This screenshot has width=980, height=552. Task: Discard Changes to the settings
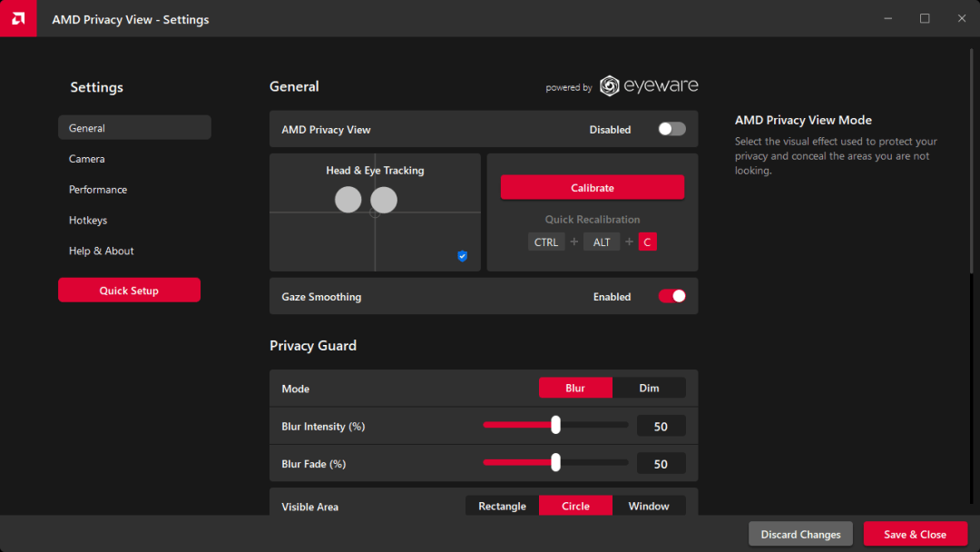[800, 534]
